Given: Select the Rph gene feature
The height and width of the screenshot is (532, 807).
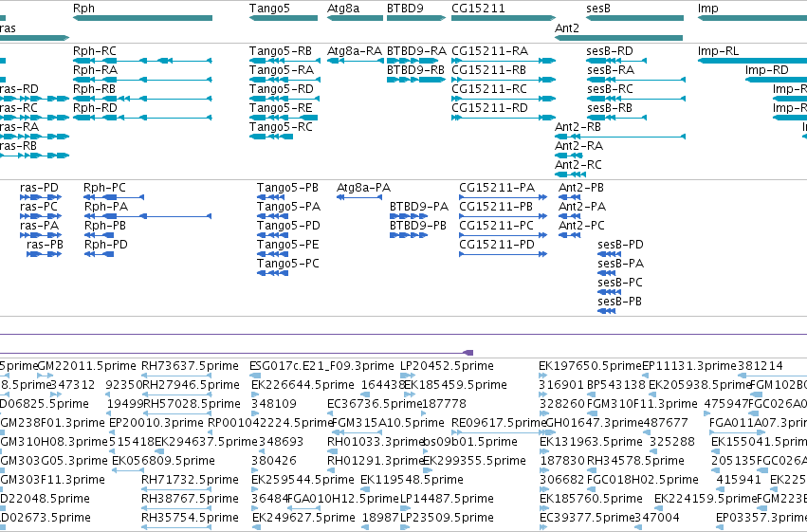Looking at the screenshot, I should [142, 18].
